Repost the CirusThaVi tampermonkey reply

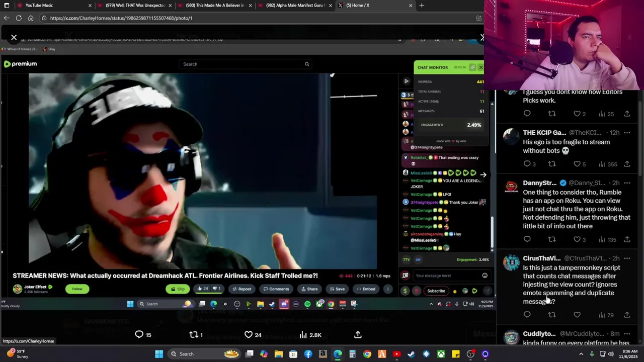pyautogui.click(x=552, y=315)
